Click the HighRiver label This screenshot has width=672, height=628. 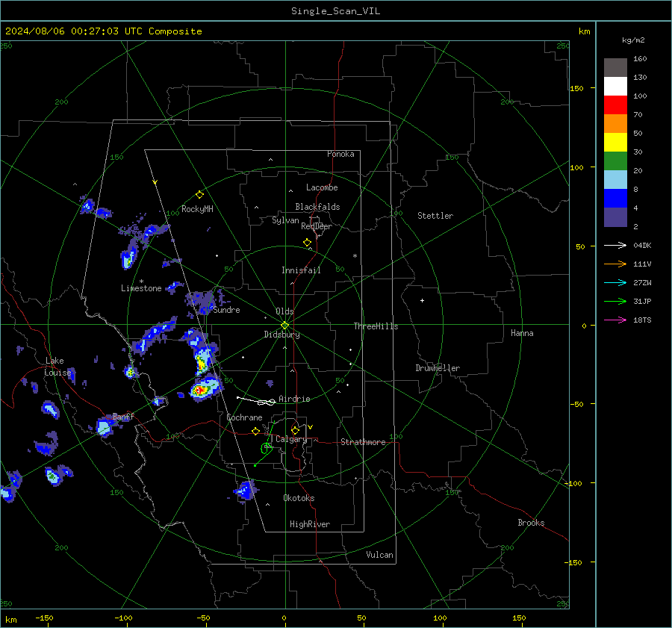(310, 524)
